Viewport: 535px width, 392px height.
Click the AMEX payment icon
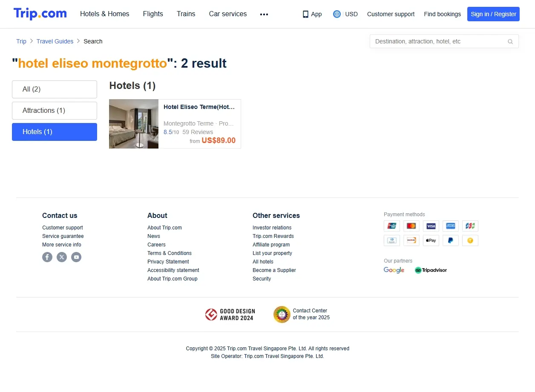pos(451,226)
